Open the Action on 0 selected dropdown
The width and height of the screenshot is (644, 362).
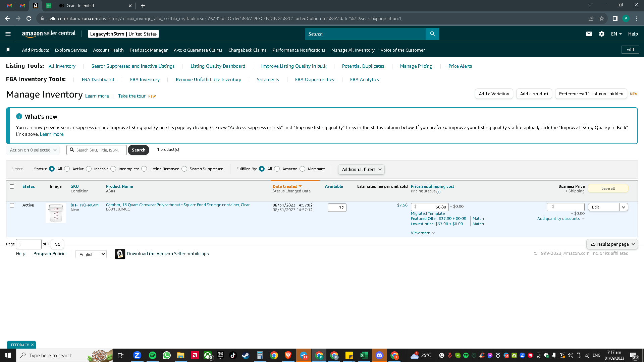[x=33, y=150]
